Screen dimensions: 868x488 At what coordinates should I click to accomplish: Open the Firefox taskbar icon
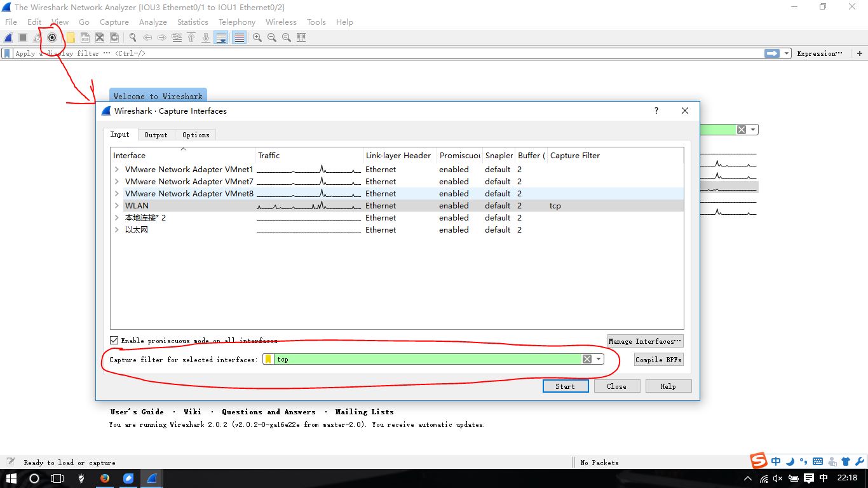(x=104, y=478)
